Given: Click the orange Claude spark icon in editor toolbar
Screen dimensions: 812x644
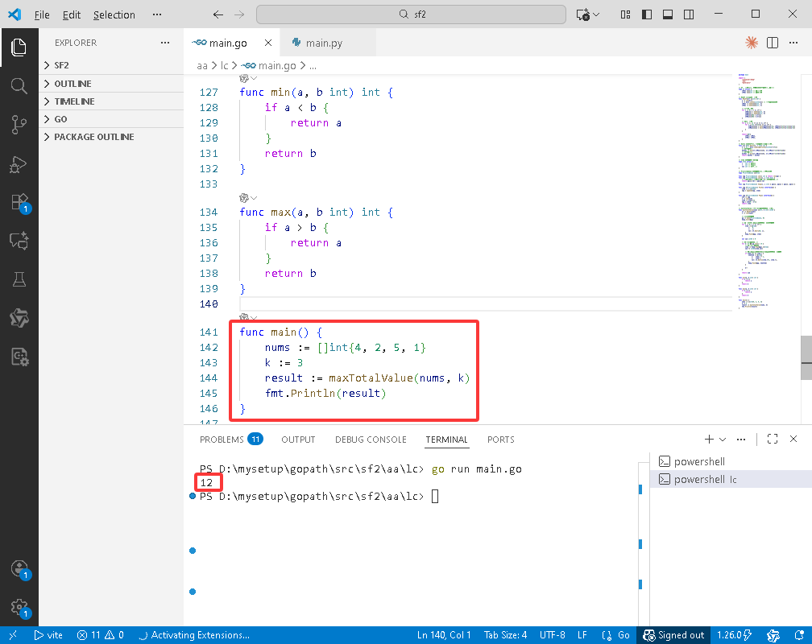Looking at the screenshot, I should [751, 43].
